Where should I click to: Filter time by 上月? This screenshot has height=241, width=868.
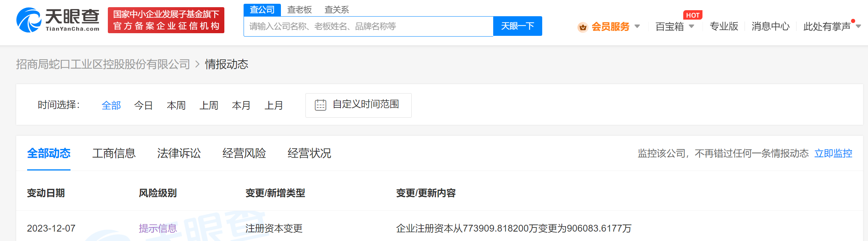274,106
